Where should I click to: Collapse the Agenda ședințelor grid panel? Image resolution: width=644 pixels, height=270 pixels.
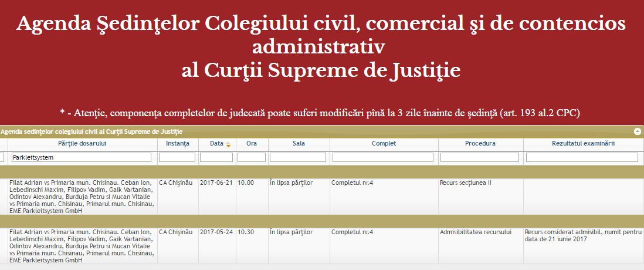[638, 131]
